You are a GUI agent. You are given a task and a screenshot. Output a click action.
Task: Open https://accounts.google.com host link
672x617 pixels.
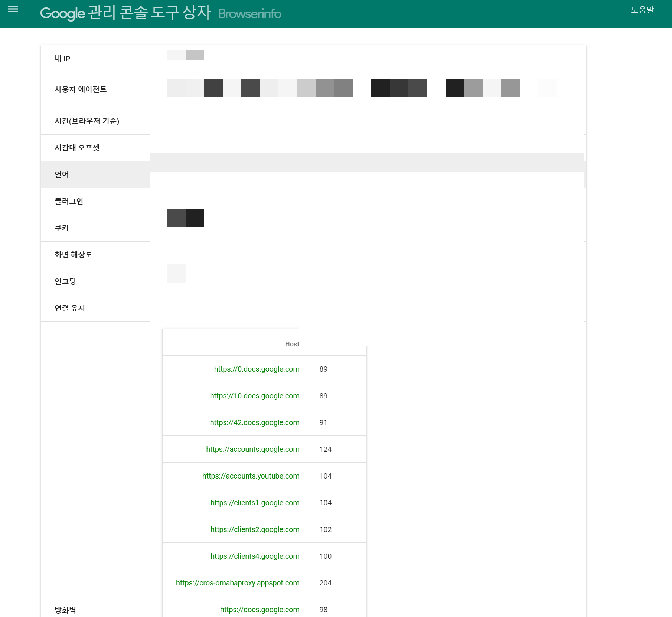(x=252, y=449)
